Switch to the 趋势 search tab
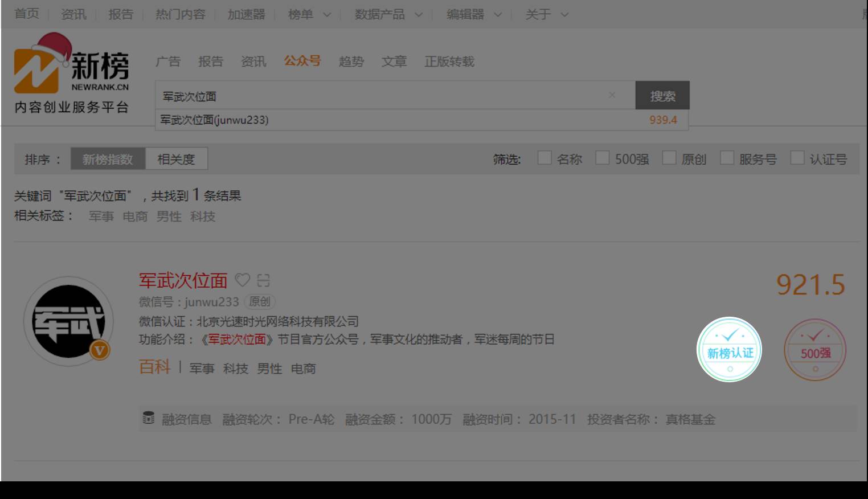The height and width of the screenshot is (499, 868). coord(351,62)
